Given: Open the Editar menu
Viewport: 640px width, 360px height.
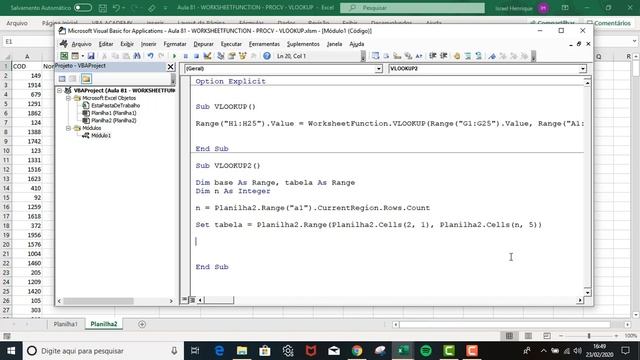Looking at the screenshot, I should (106, 44).
